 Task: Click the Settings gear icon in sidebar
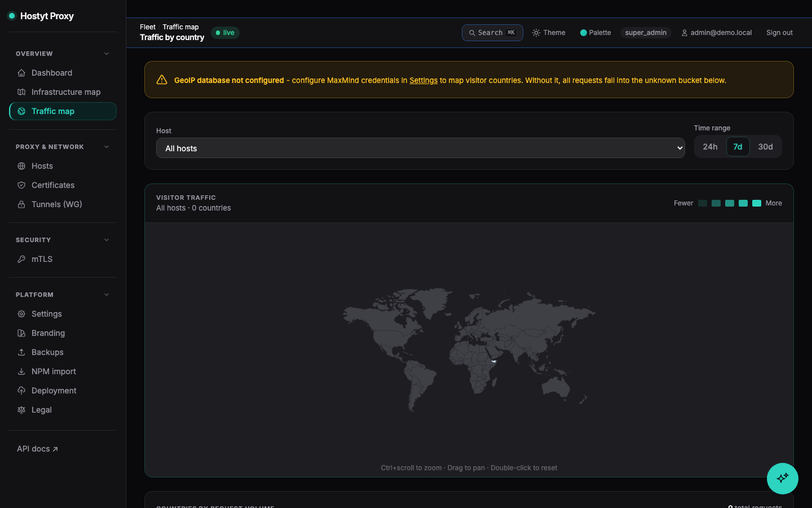coord(21,314)
